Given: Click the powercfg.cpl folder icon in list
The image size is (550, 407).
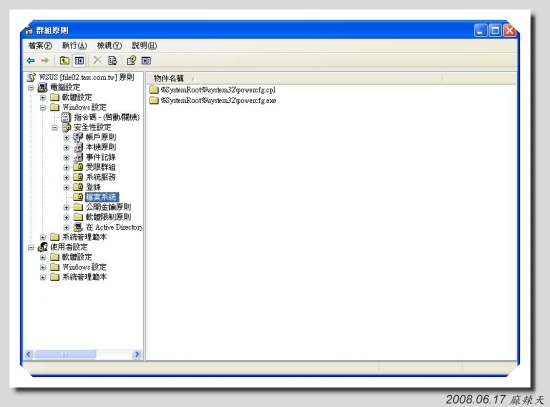Looking at the screenshot, I should [x=154, y=90].
